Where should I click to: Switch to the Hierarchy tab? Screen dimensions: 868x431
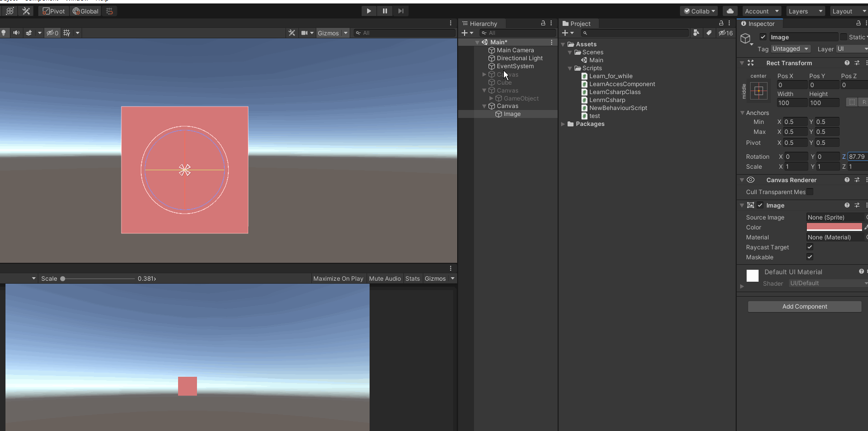(x=480, y=23)
